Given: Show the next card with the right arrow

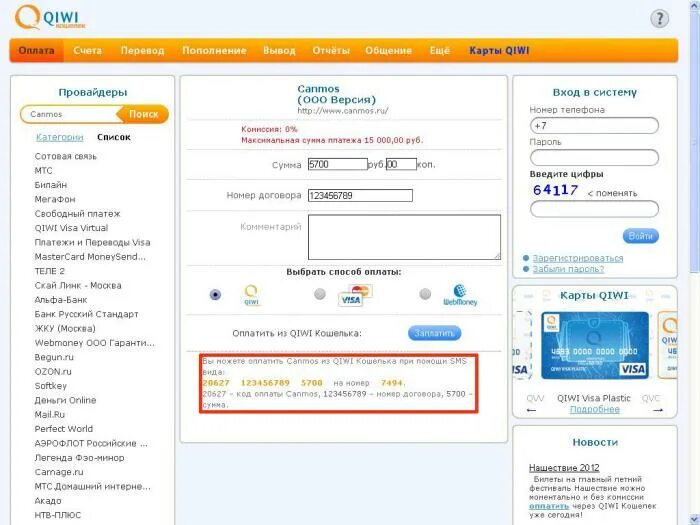Looking at the screenshot, I should pos(658,410).
